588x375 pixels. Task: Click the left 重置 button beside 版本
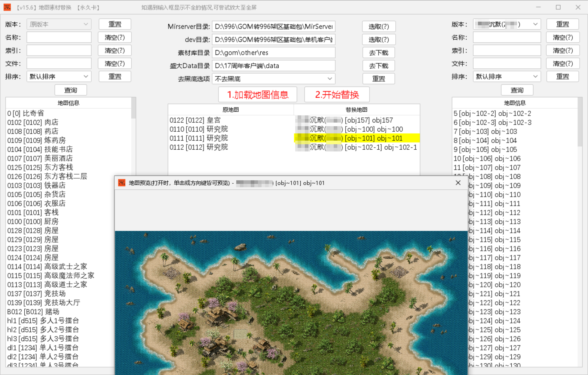pyautogui.click(x=115, y=24)
